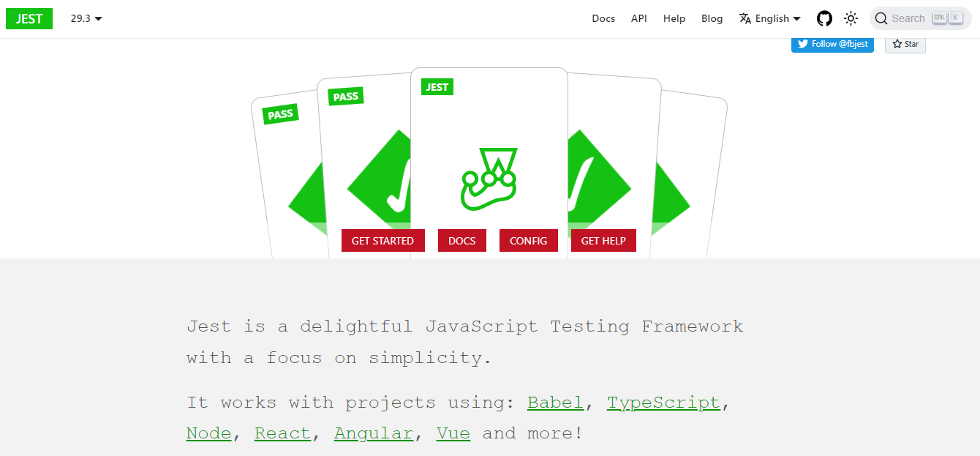Screen dimensions: 980x456
Task: Click the translate icon next to English
Action: 745,18
